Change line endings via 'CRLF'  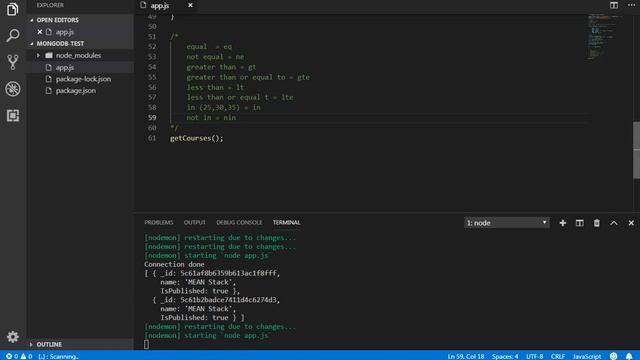tap(558, 356)
